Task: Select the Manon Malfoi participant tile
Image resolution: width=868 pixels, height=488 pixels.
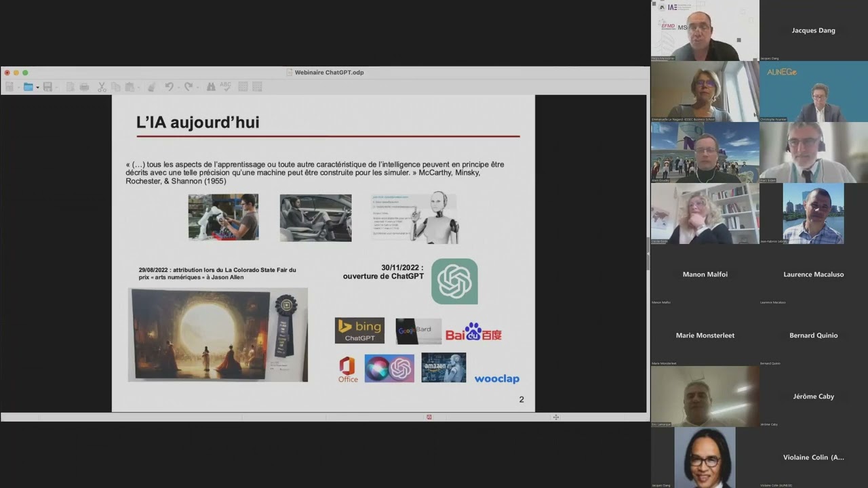Action: [x=705, y=274]
